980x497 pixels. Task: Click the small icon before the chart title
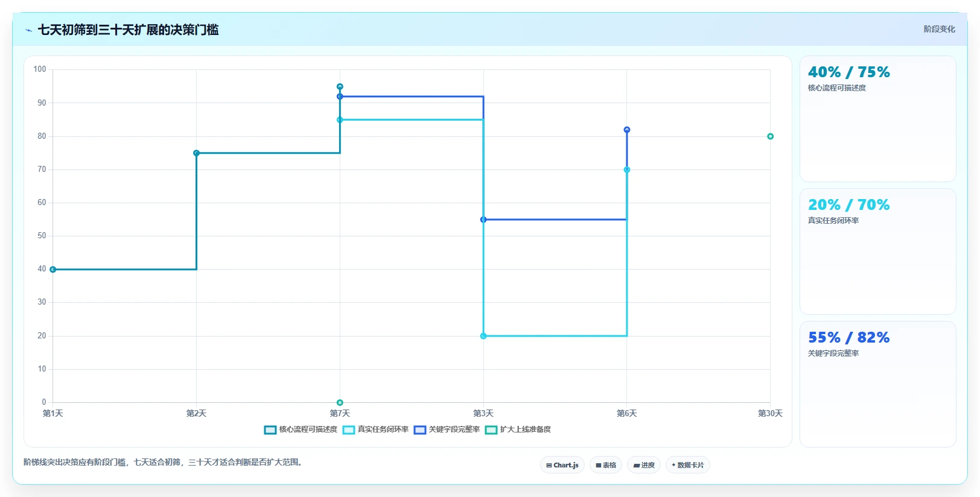[28, 30]
